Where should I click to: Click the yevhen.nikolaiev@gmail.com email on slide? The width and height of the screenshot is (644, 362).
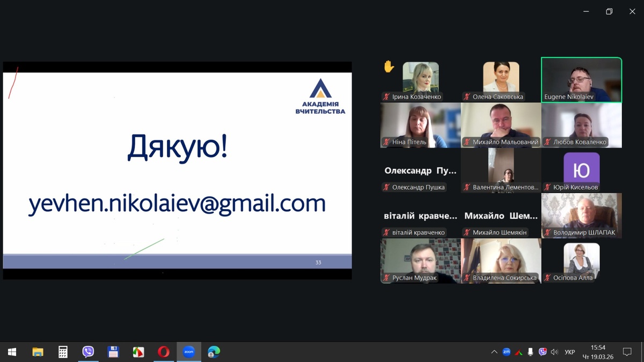coord(177,204)
